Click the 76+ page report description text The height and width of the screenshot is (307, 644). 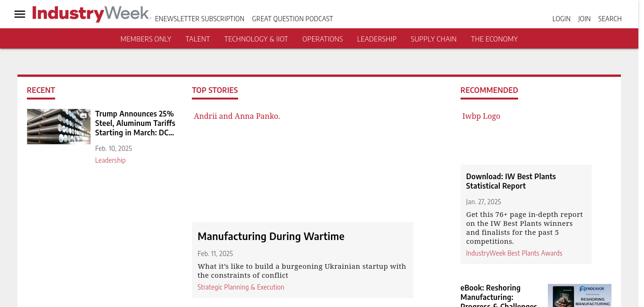pyautogui.click(x=525, y=228)
